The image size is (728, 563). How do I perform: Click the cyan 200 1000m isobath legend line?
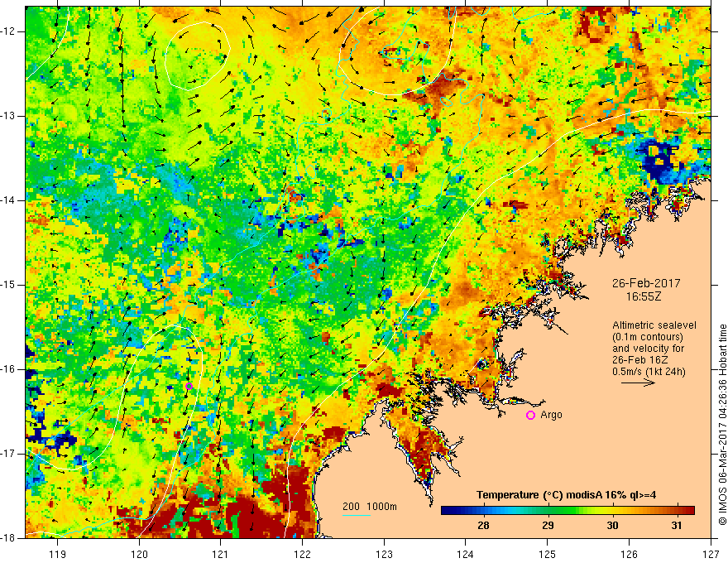[x=356, y=515]
